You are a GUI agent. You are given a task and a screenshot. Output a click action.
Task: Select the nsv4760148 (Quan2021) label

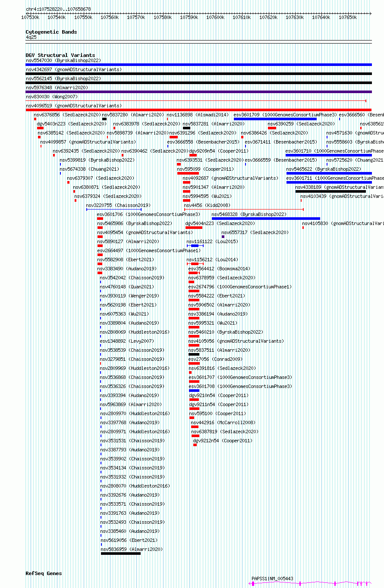point(127,287)
